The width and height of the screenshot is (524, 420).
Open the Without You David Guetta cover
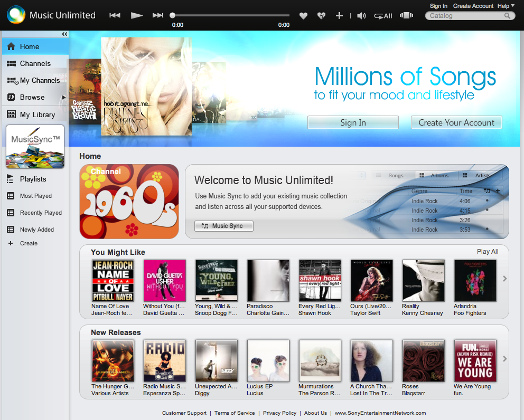[x=165, y=281]
